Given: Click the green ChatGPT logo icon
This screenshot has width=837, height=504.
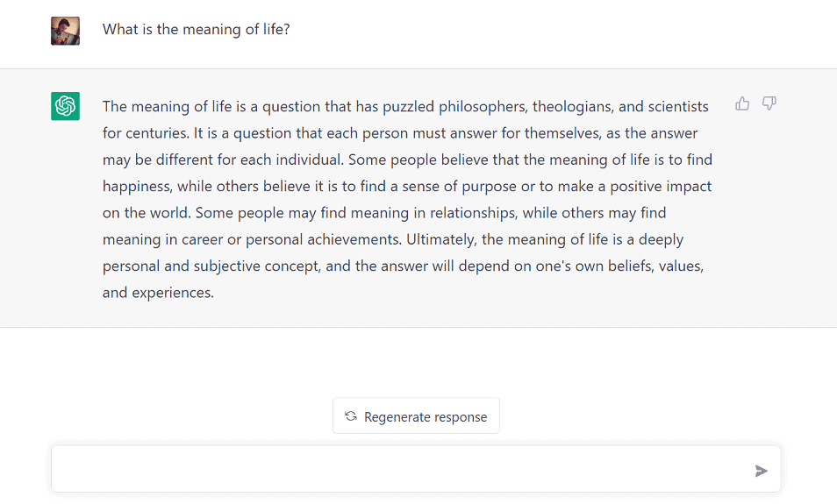Looking at the screenshot, I should 65,106.
